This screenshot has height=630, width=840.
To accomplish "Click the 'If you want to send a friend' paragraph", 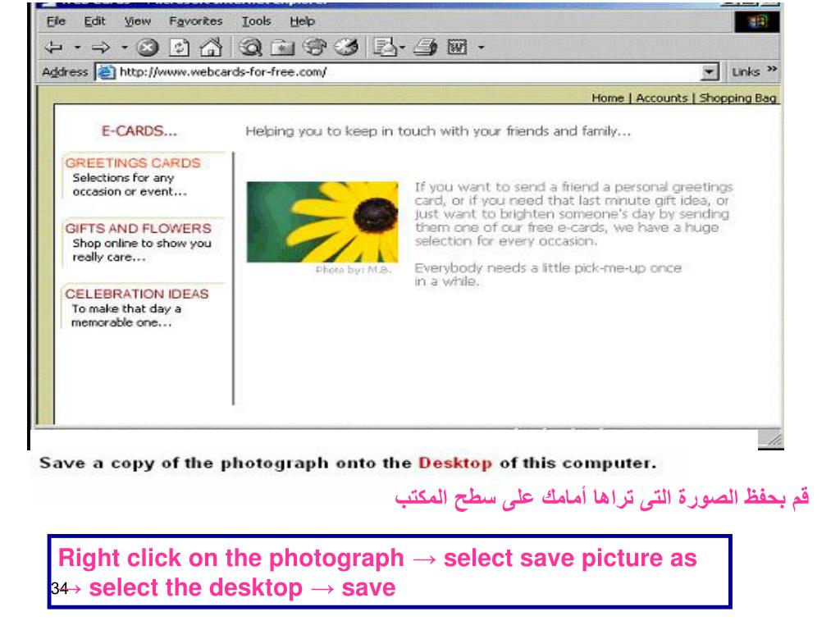I will 573,214.
